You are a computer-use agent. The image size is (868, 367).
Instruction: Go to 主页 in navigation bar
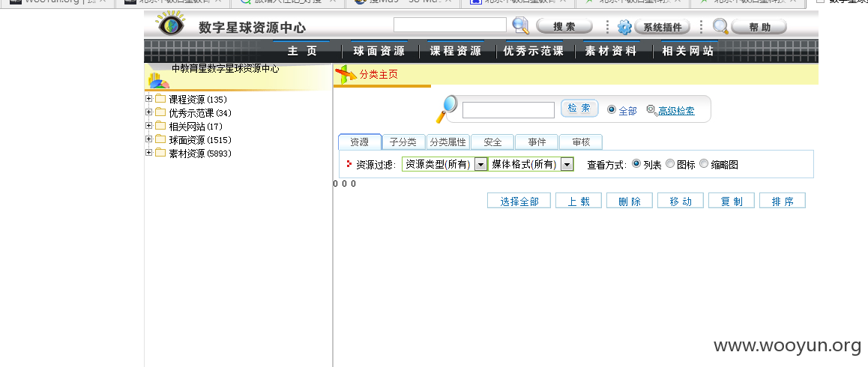pyautogui.click(x=302, y=52)
